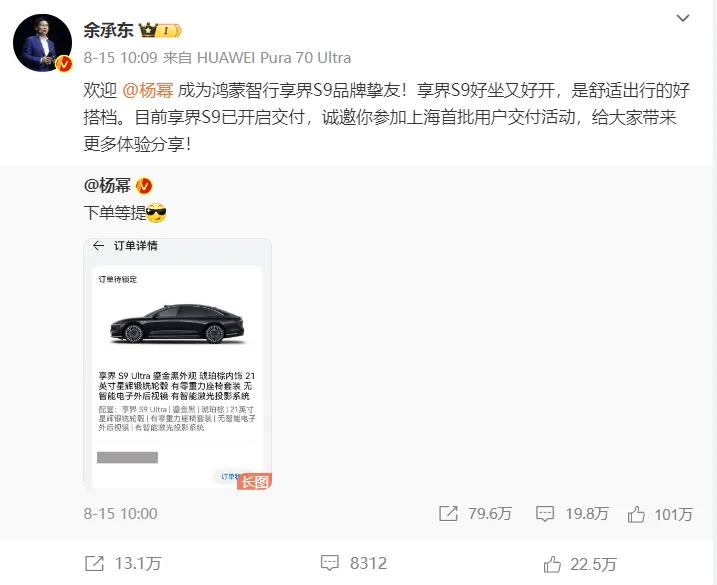Click the crown membership badge
Image resolution: width=717 pixels, height=585 pixels.
[160, 31]
